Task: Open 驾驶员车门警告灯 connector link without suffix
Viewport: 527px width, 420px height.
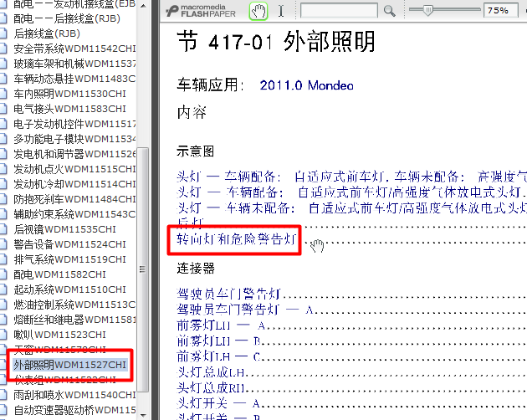Action: tap(228, 294)
